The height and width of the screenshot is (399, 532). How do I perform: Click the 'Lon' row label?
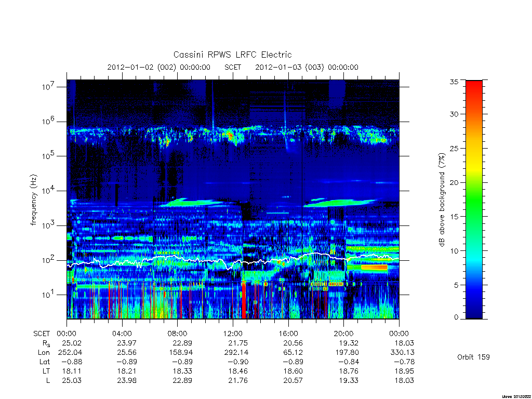point(44,353)
